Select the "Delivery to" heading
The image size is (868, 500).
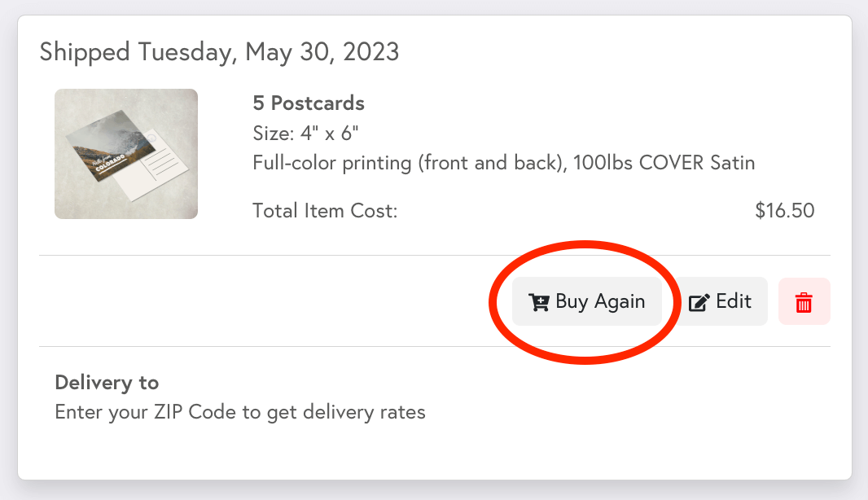click(x=107, y=382)
